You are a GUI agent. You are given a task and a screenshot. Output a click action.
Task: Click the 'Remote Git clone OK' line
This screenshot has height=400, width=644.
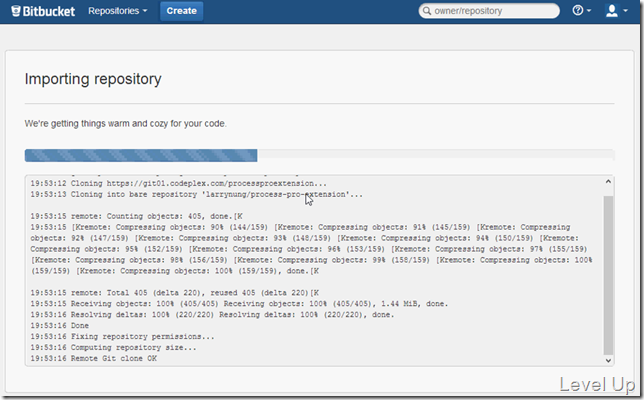click(94, 359)
